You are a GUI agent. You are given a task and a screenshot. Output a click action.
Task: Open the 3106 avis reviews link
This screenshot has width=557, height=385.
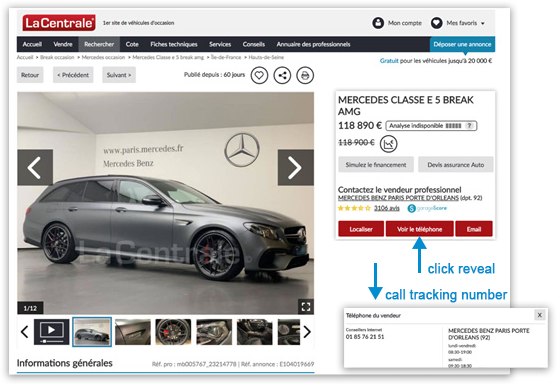pyautogui.click(x=386, y=208)
